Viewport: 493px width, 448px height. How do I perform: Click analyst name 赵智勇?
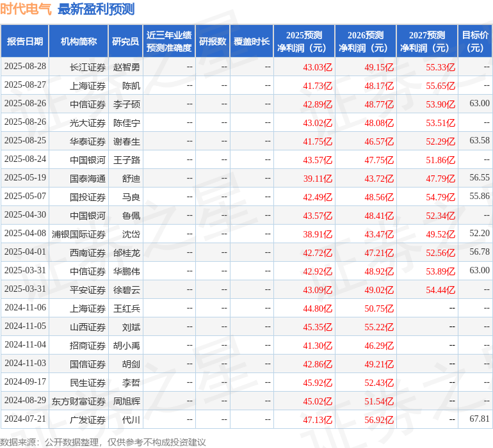tap(126, 67)
